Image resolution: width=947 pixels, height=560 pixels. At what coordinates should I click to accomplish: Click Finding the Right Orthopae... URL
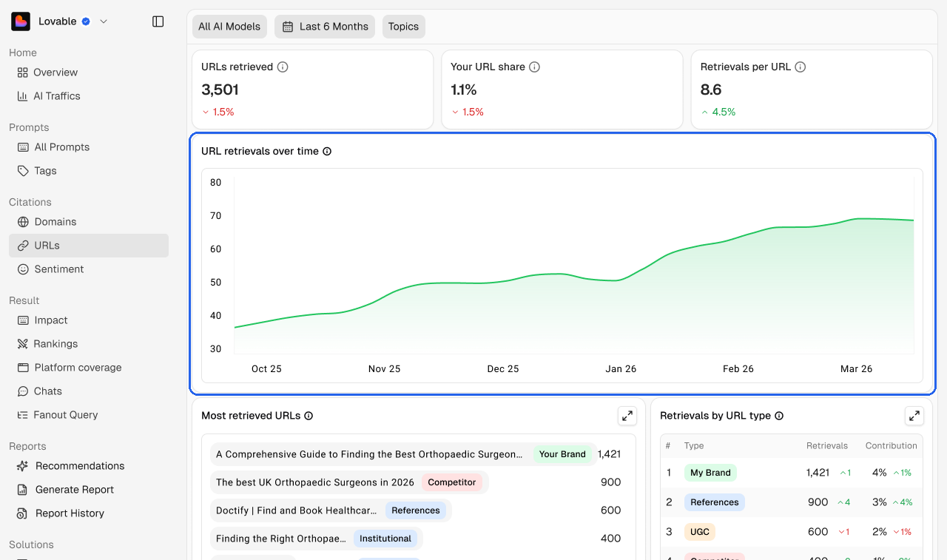pos(317,539)
